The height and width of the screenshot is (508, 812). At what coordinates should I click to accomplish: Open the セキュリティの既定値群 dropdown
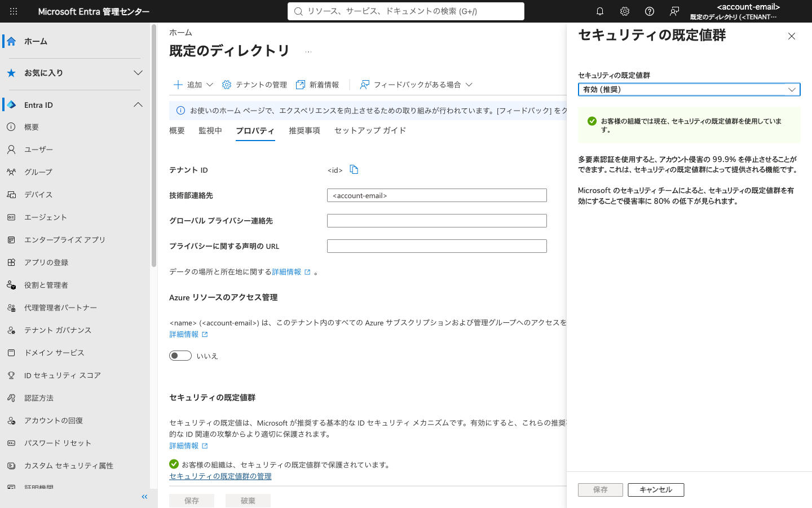point(689,89)
